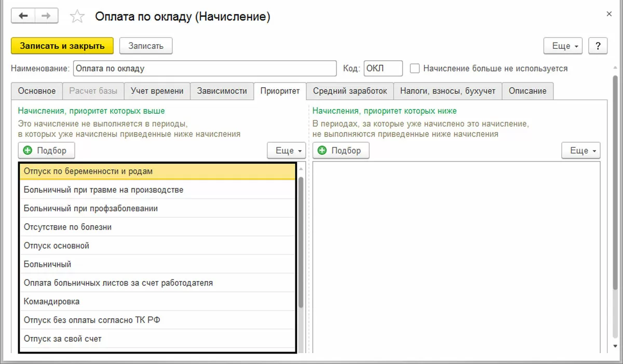Focus the Код field with ОКЛ
Image resolution: width=623 pixels, height=364 pixels.
point(383,69)
